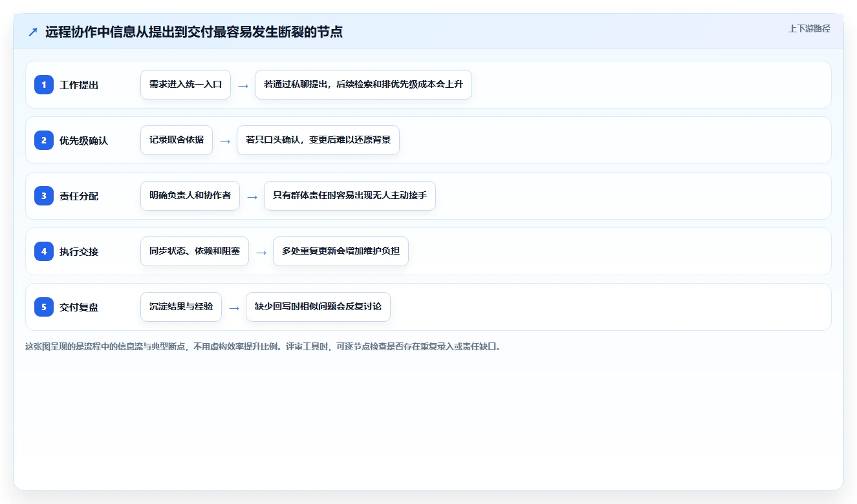Select the 优先级确认 step label
Image resolution: width=857 pixels, height=504 pixels.
point(83,140)
